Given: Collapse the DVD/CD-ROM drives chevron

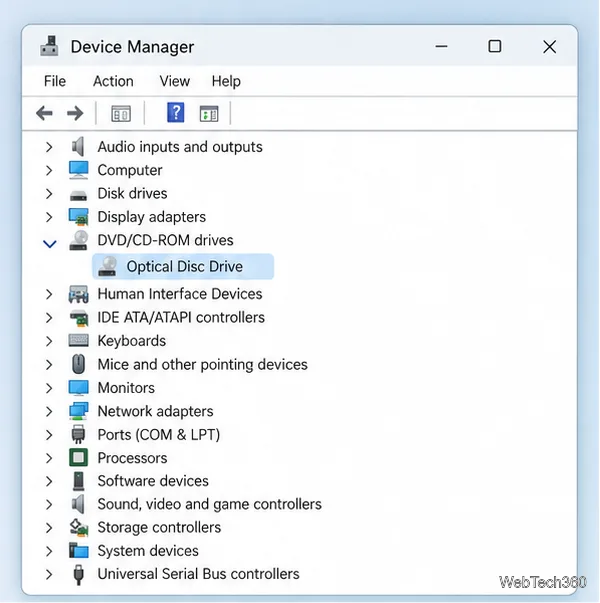Looking at the screenshot, I should coord(50,244).
